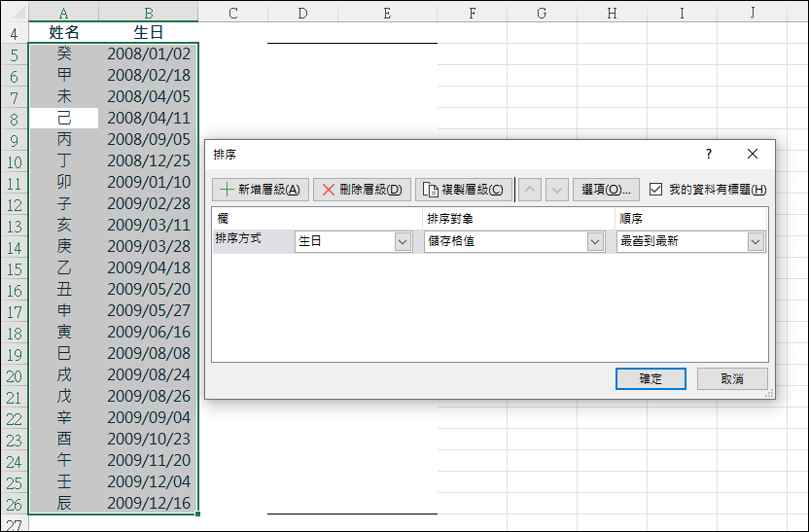Copy the current sort level
The width and height of the screenshot is (809, 532).
[x=463, y=190]
